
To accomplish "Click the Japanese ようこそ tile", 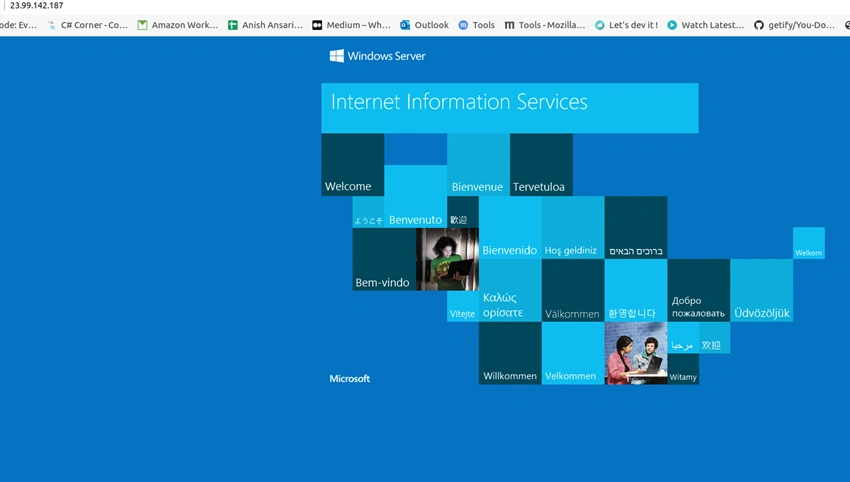I will click(368, 212).
